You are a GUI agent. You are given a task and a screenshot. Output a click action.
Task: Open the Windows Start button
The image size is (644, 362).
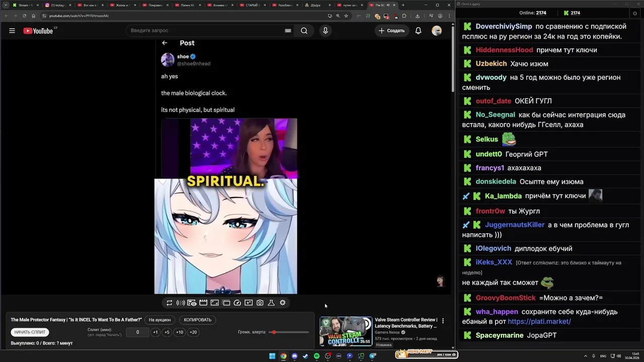(272, 356)
